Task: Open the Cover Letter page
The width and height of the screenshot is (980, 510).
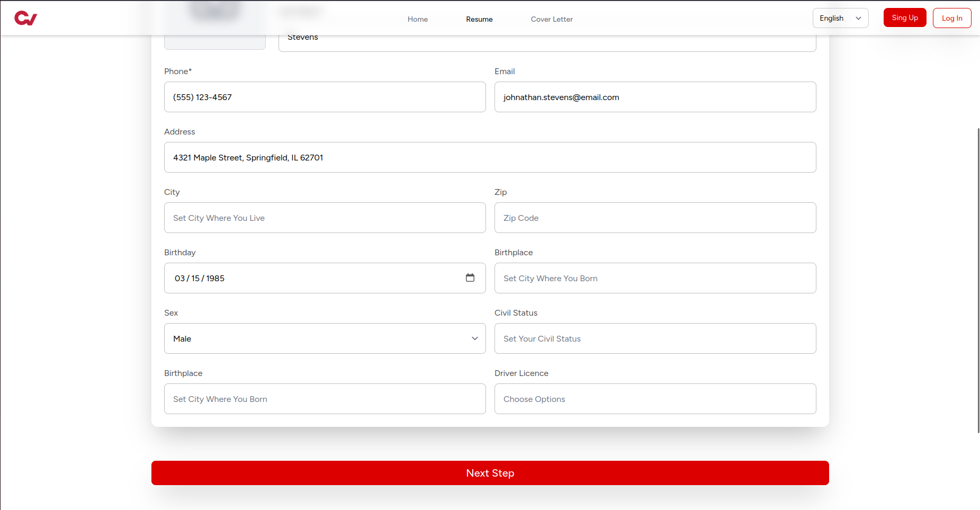Action: tap(551, 19)
